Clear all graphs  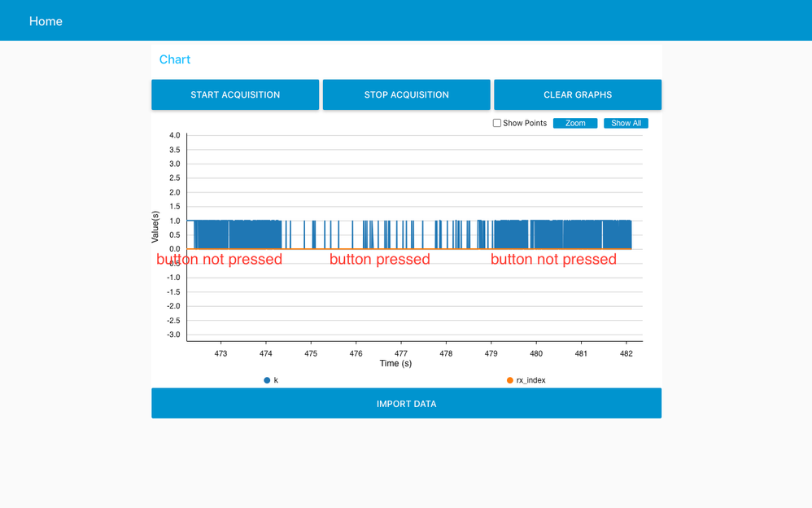point(578,94)
